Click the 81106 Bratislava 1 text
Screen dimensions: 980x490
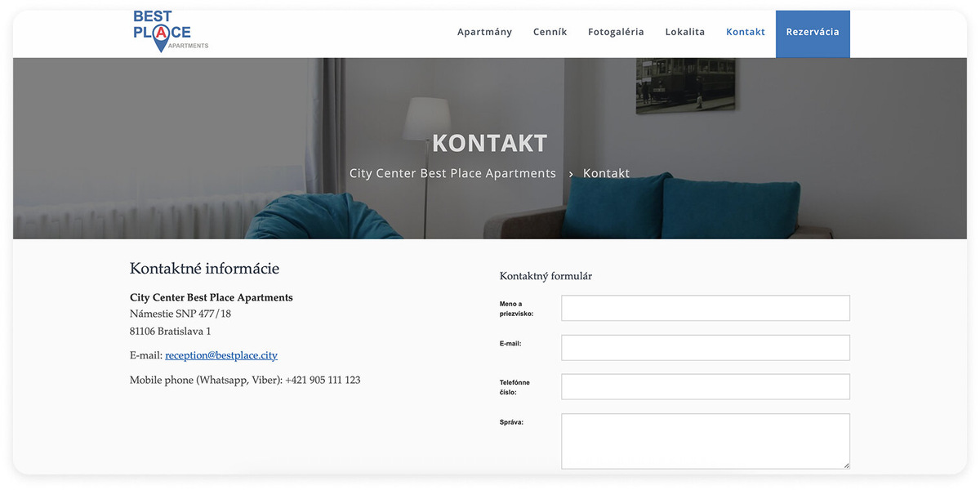click(x=170, y=332)
